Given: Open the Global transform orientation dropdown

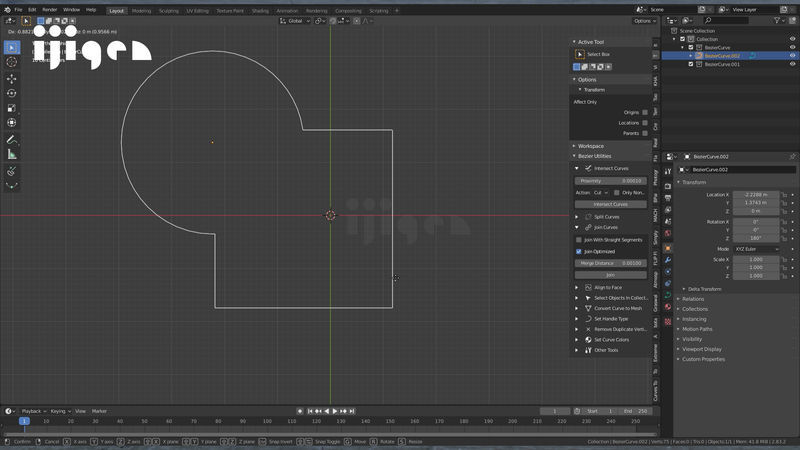Looking at the screenshot, I should (295, 21).
